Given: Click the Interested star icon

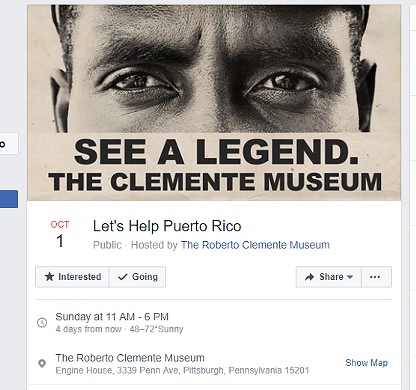Looking at the screenshot, I should pyautogui.click(x=49, y=276).
